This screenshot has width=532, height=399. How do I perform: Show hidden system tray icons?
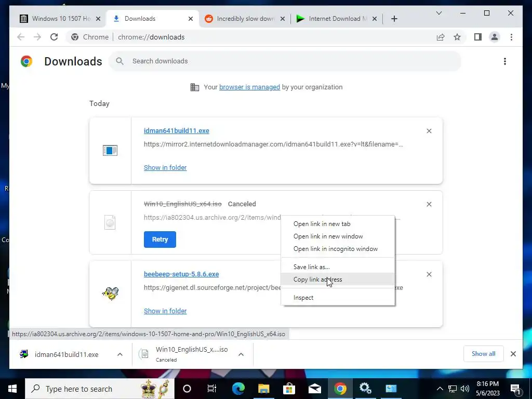coord(440,389)
